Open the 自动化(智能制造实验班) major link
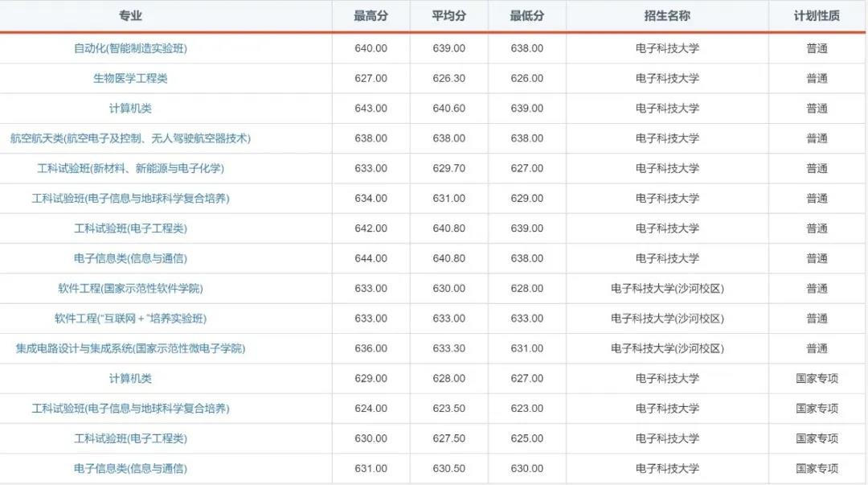The height and width of the screenshot is (485, 868). (130, 48)
